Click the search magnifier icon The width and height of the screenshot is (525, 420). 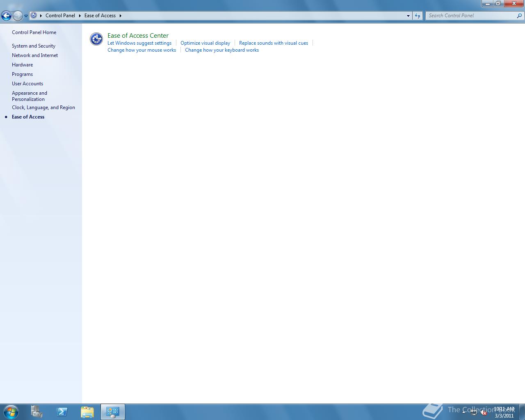(520, 16)
